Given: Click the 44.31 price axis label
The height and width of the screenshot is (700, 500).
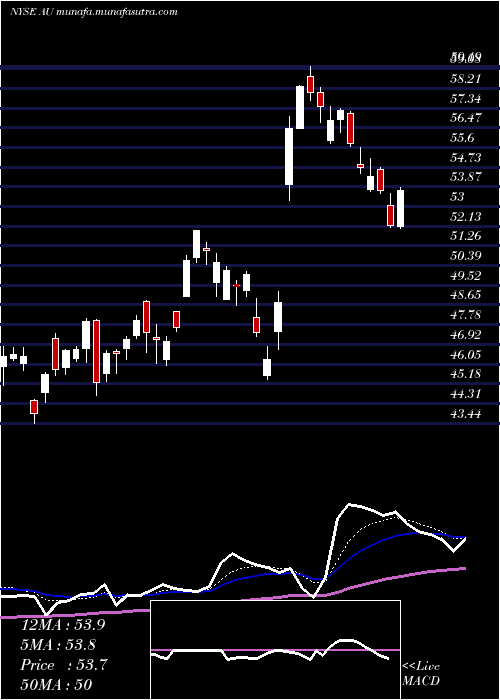Looking at the screenshot, I should click(x=466, y=394).
